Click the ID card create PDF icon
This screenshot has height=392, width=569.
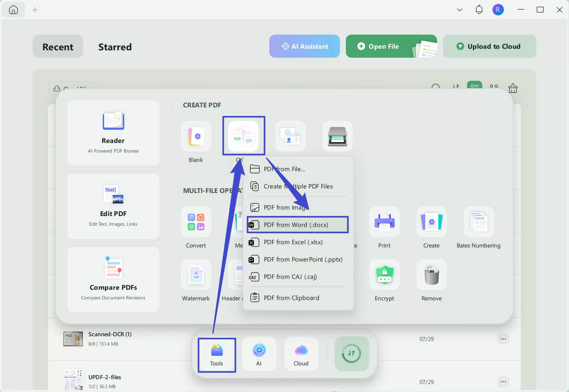point(290,136)
